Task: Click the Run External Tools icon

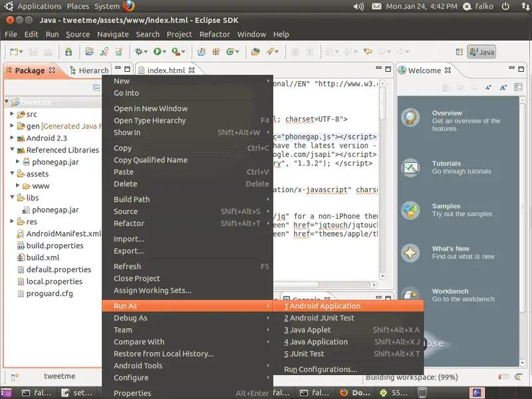Action: click(176, 52)
